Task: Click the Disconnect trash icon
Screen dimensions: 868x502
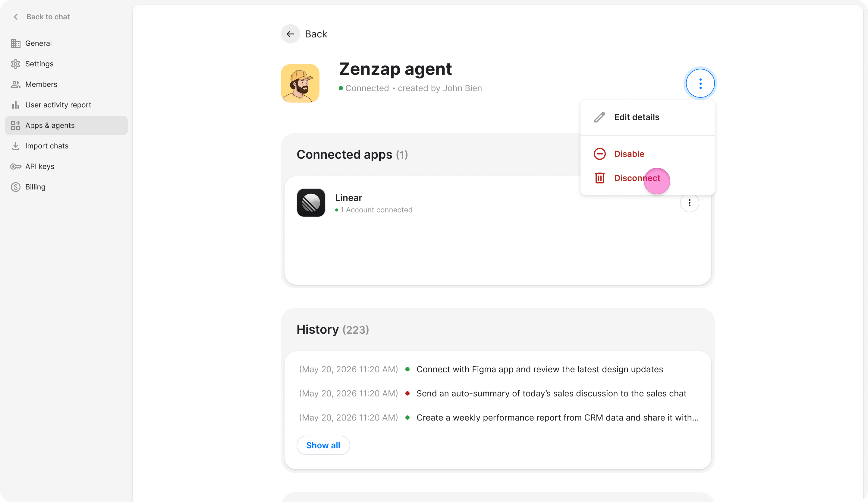Action: (x=599, y=178)
